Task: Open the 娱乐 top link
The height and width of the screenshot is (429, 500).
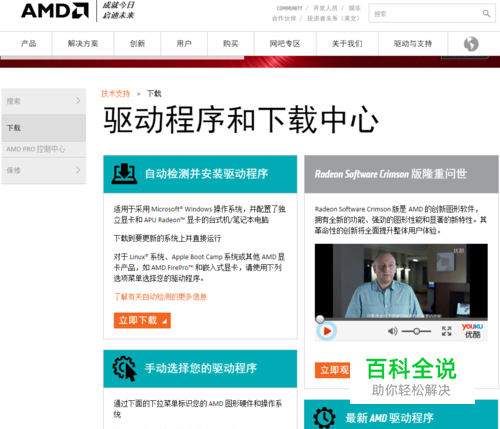Action: (x=355, y=8)
